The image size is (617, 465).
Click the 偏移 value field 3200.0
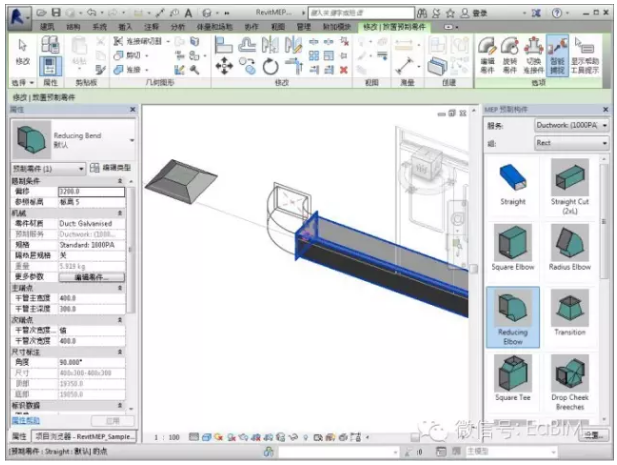pos(91,191)
